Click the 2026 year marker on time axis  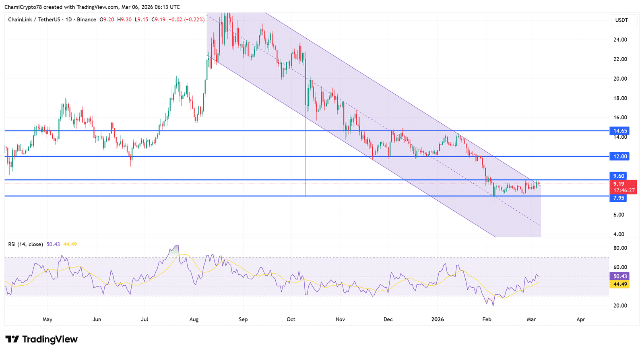coord(438,319)
